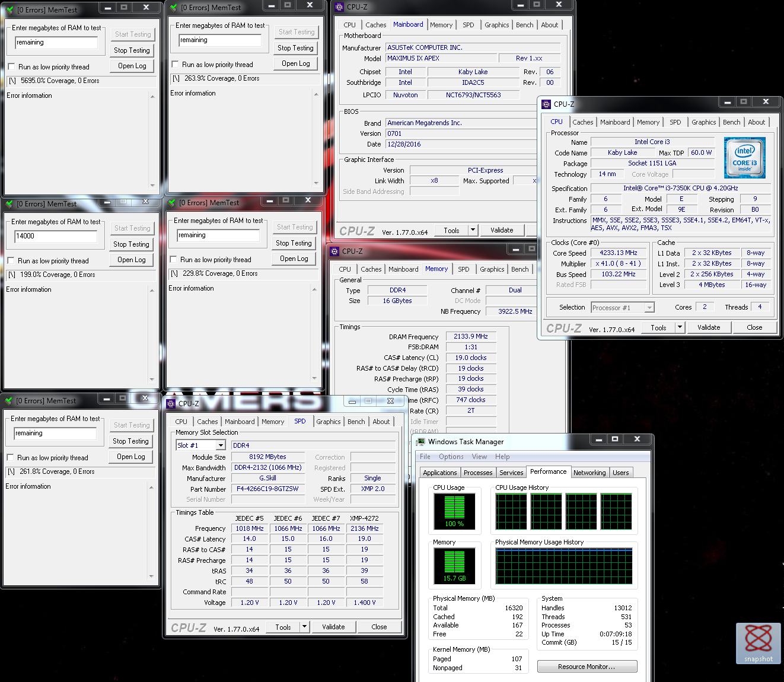Click Validate in processor CPU-Z window

709,327
